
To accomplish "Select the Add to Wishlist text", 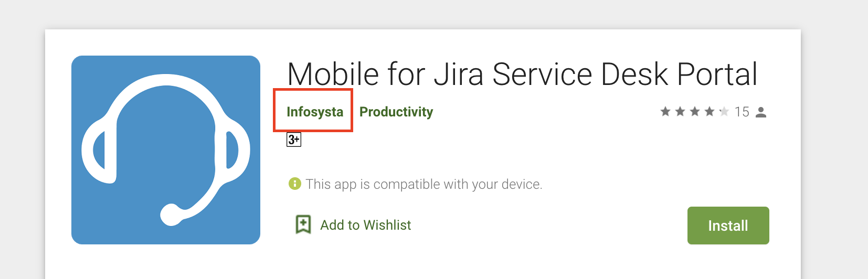I will [366, 225].
